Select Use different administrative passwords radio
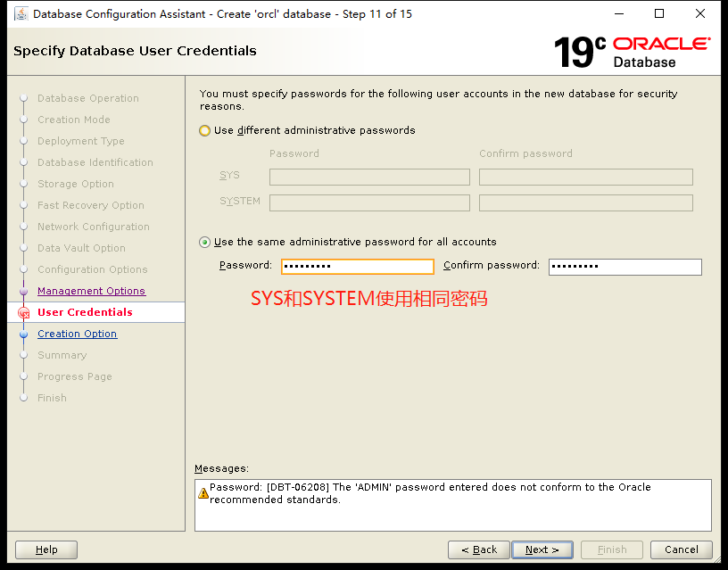The width and height of the screenshot is (728, 570). 205,130
